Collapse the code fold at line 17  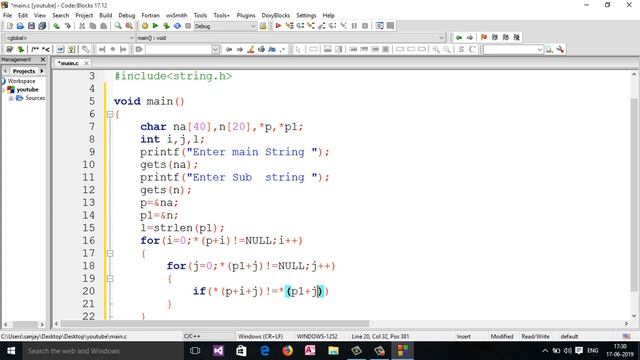click(110, 253)
